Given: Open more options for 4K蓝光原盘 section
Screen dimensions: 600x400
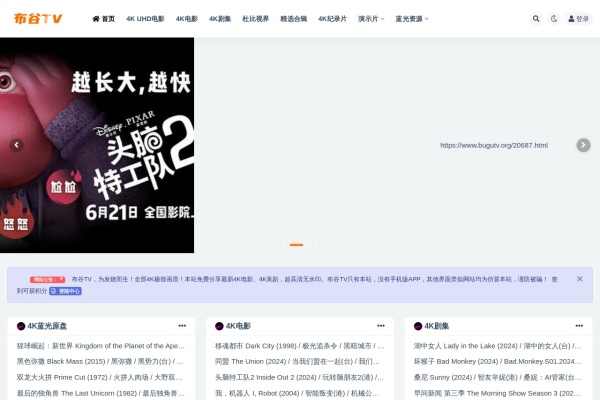Looking at the screenshot, I should coord(182,326).
